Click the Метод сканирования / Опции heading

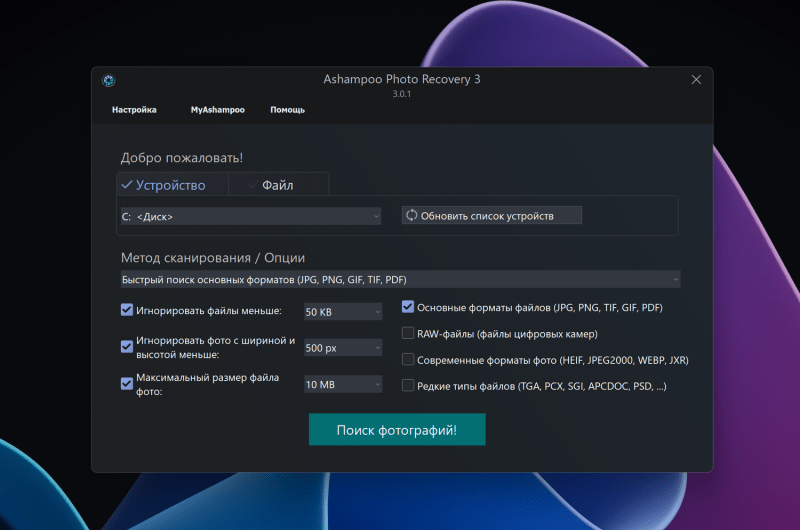point(213,258)
